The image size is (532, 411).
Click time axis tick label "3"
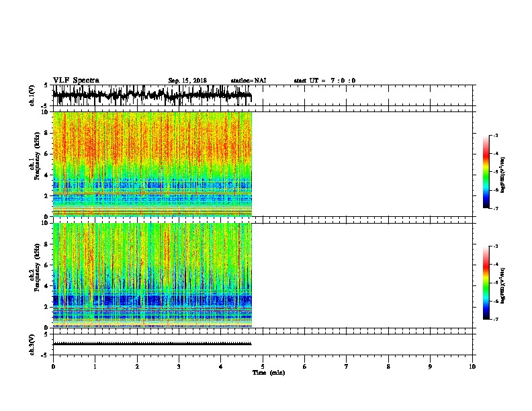point(179,367)
